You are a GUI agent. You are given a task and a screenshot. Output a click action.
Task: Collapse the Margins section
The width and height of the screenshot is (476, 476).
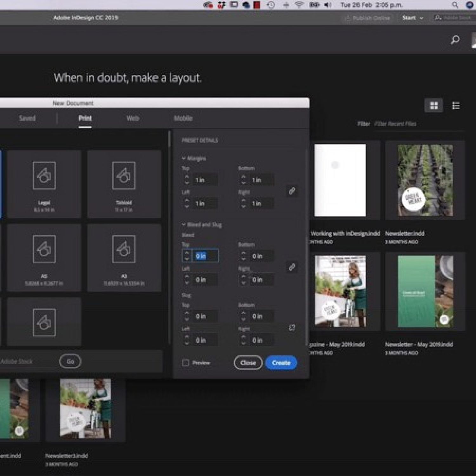click(x=184, y=158)
